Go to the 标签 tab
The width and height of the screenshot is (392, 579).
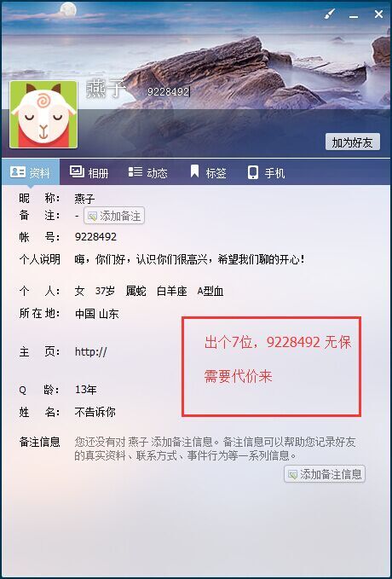point(208,172)
